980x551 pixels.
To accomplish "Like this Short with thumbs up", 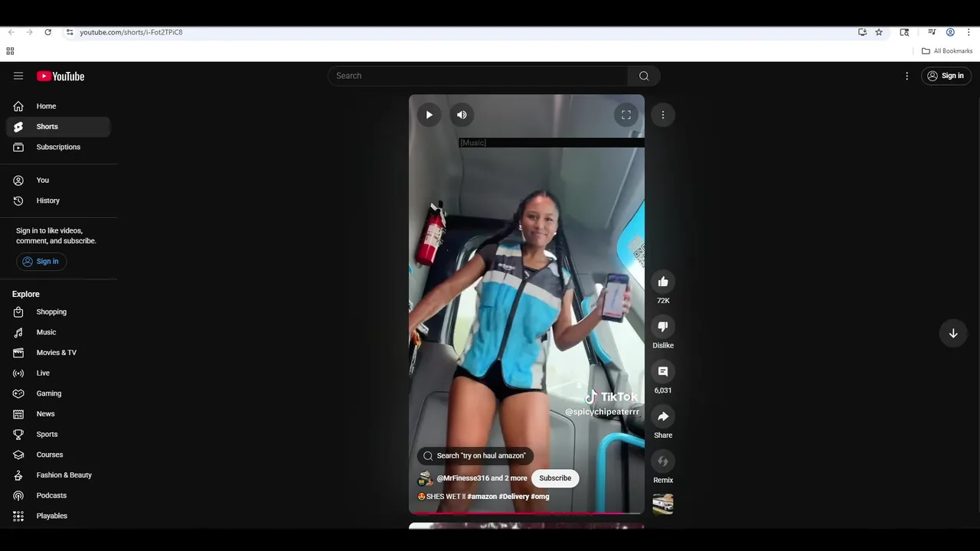I will 663,282.
